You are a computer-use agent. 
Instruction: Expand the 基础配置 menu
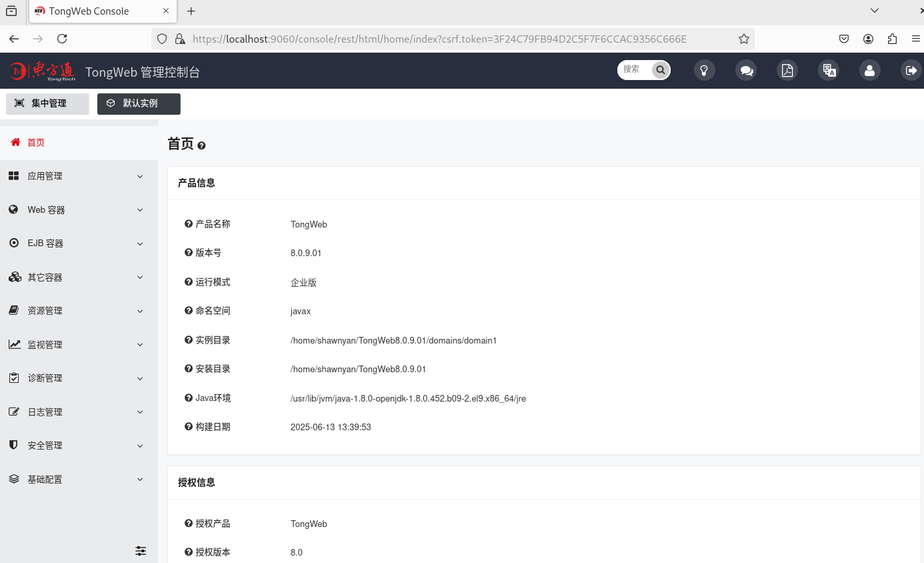pos(79,480)
